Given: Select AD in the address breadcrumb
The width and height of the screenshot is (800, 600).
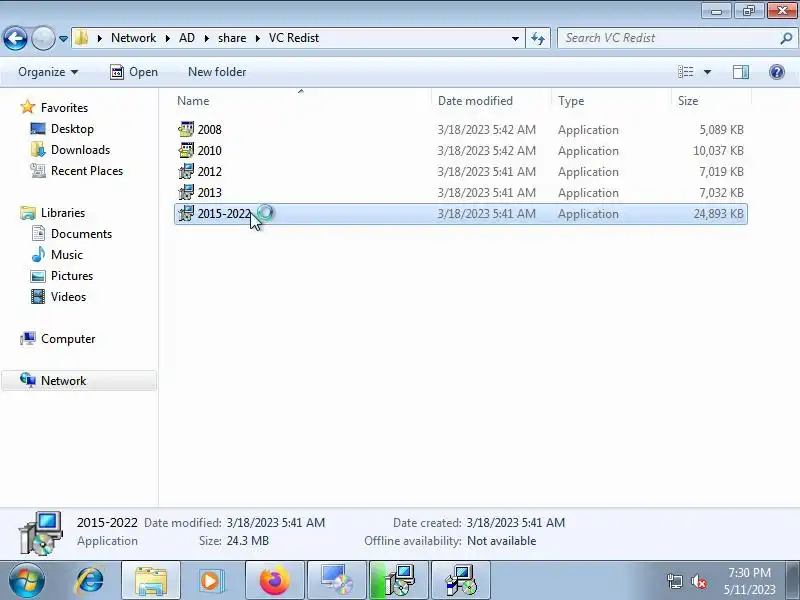Looking at the screenshot, I should 187,38.
